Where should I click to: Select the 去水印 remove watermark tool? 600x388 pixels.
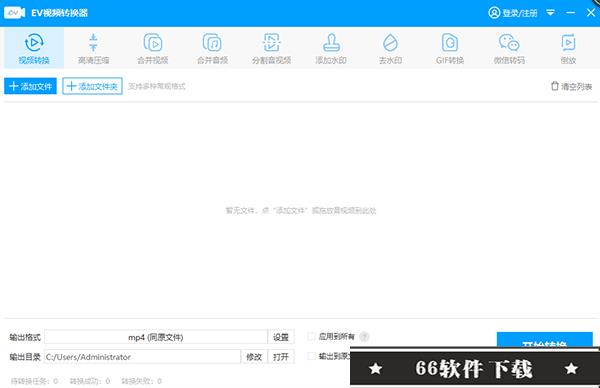click(x=390, y=48)
